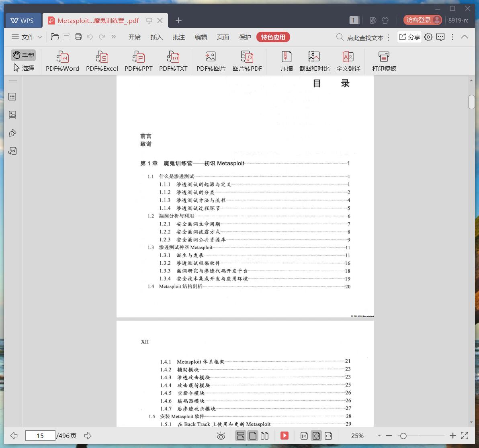Zoom in with the plus button

pos(453,436)
